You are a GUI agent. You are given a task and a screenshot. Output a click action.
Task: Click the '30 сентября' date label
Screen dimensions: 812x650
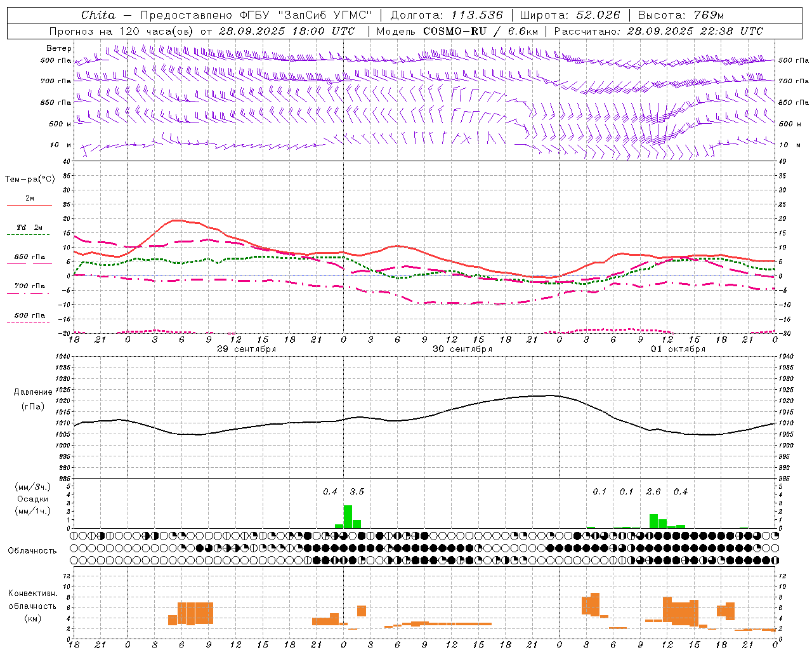click(462, 349)
